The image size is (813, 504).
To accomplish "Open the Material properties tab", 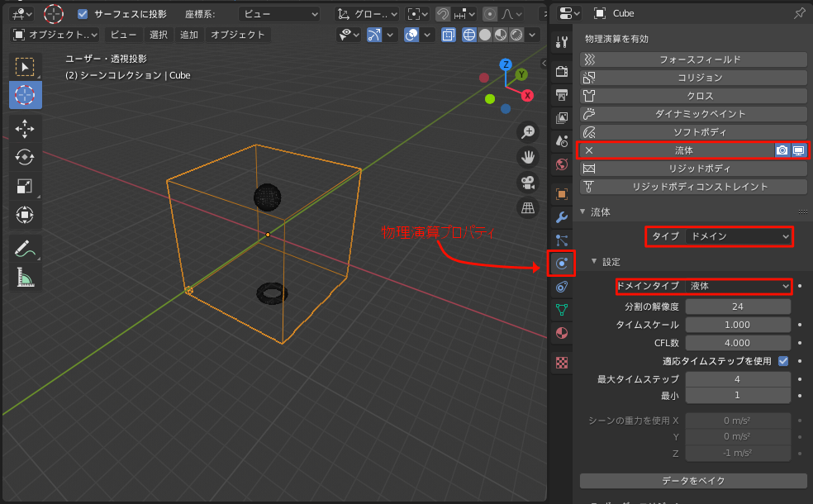I will point(562,333).
